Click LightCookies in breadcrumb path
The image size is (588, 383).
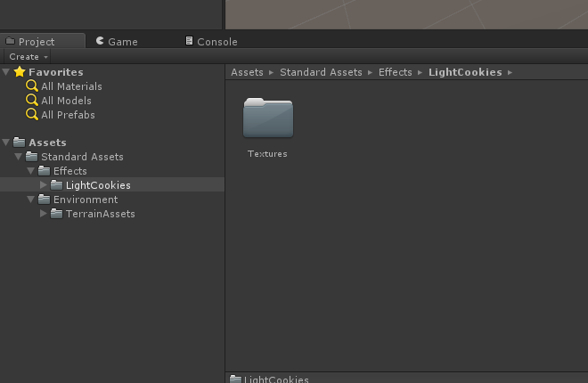(465, 72)
